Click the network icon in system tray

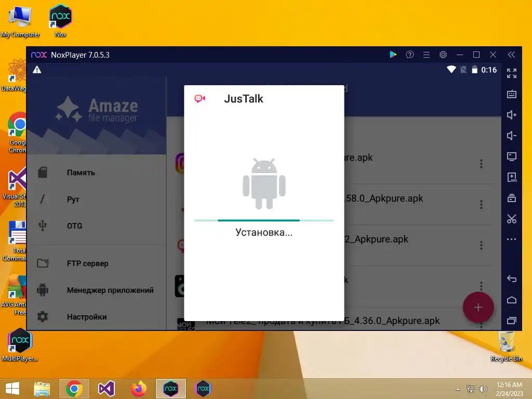(471, 389)
